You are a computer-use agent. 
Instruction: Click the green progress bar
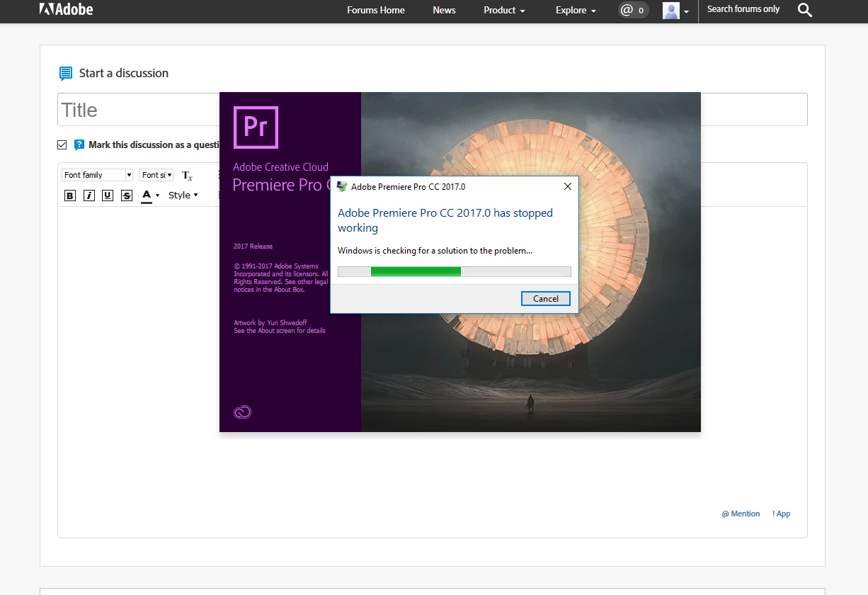pos(416,271)
